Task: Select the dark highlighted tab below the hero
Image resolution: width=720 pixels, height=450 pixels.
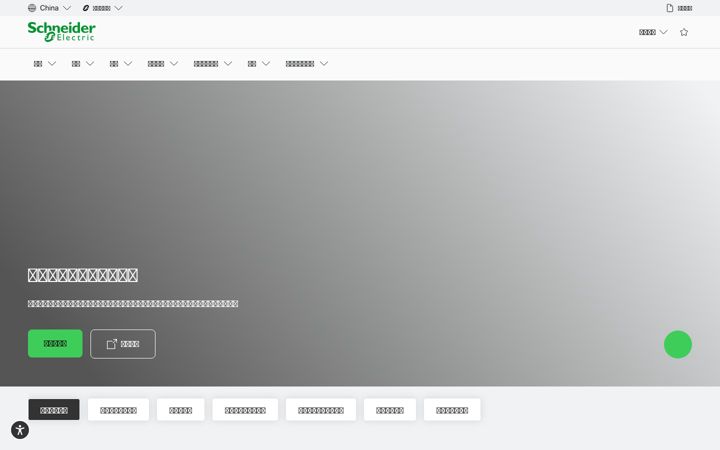Action: coord(54,410)
